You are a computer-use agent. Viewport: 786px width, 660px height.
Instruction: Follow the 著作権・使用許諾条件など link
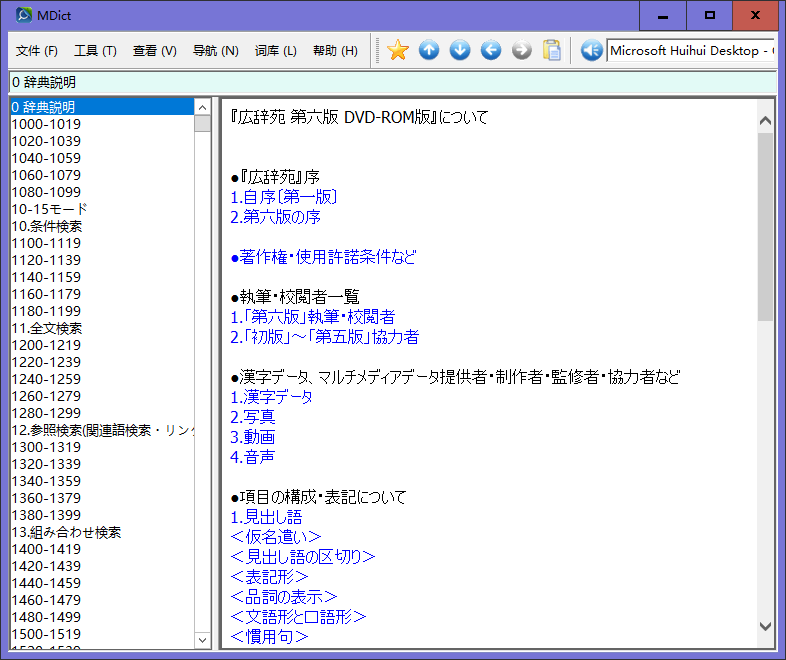(322, 257)
